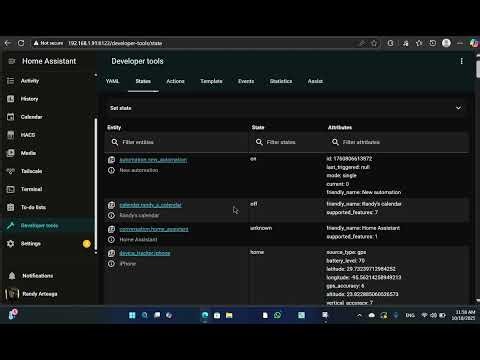480x360 pixels.
Task: Open Microsoft Edge from the taskbar
Action: [205, 315]
